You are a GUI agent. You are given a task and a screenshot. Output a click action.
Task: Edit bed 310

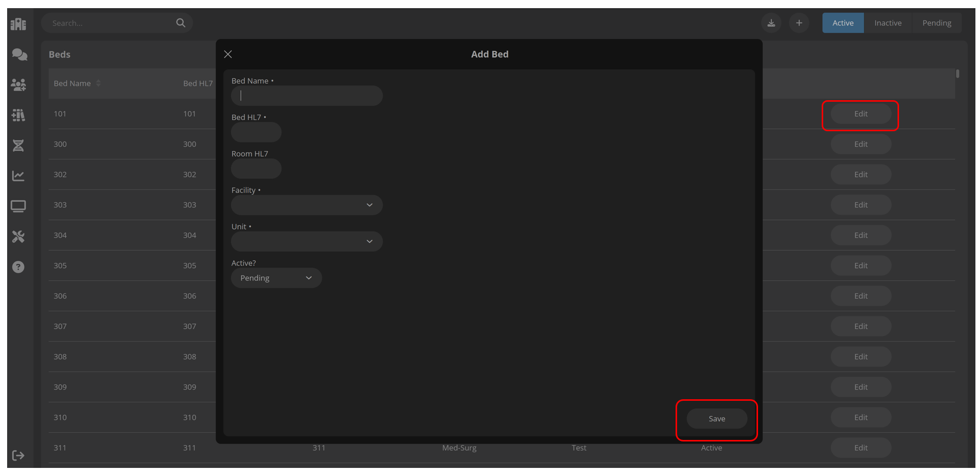point(861,418)
